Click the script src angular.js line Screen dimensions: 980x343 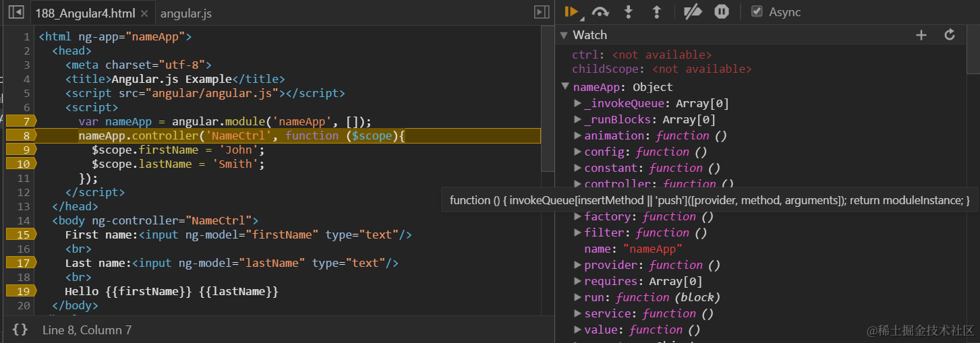[205, 93]
